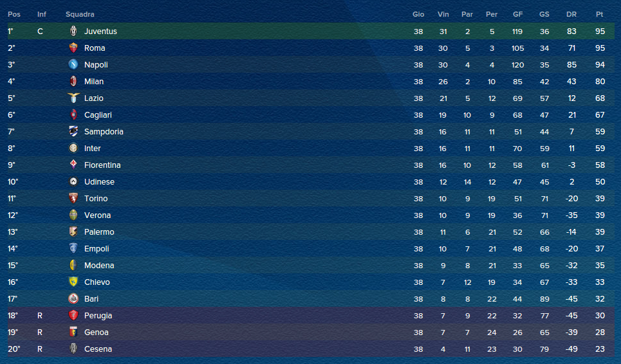Select the Udinese team name

99,181
